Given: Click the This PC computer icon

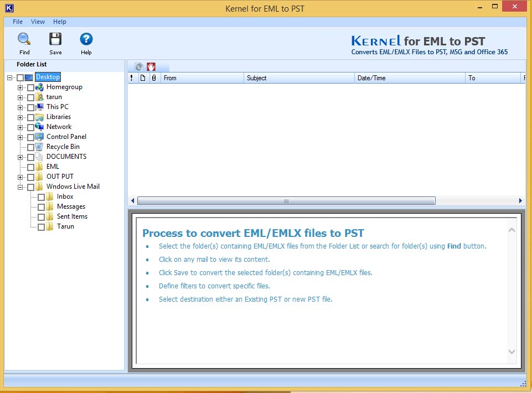Looking at the screenshot, I should tap(39, 107).
